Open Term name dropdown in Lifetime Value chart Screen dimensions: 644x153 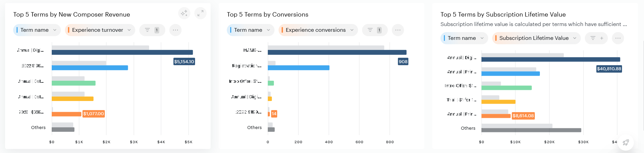click(x=464, y=38)
